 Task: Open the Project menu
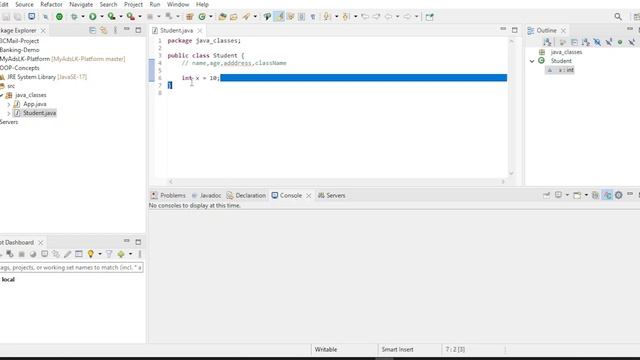pyautogui.click(x=133, y=4)
